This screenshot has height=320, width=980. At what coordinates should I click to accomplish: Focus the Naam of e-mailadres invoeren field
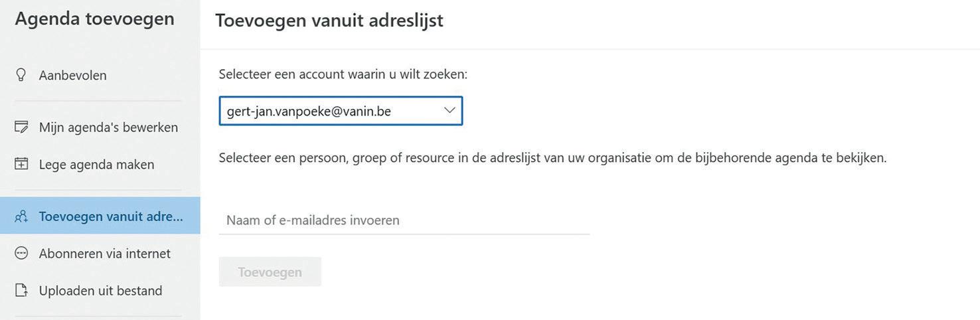[404, 220]
